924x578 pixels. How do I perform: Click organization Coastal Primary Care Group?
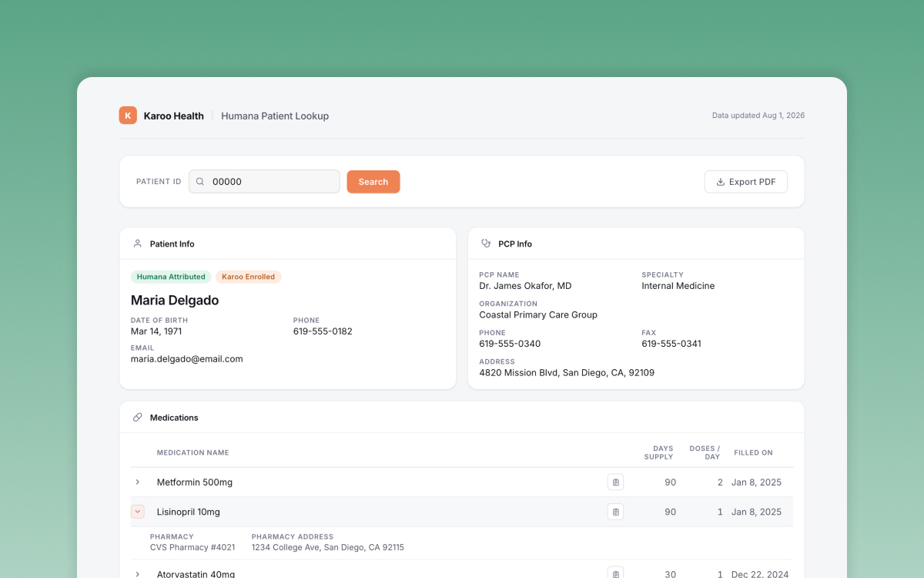(538, 315)
